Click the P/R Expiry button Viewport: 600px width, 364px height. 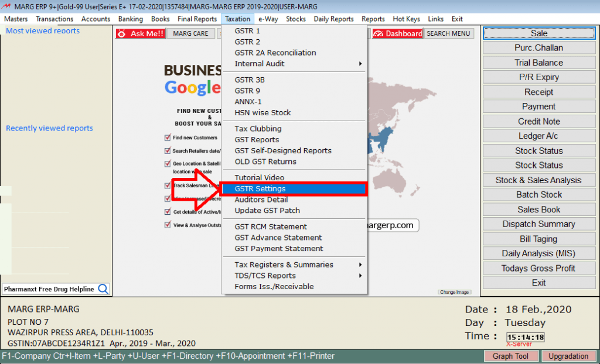coord(539,77)
